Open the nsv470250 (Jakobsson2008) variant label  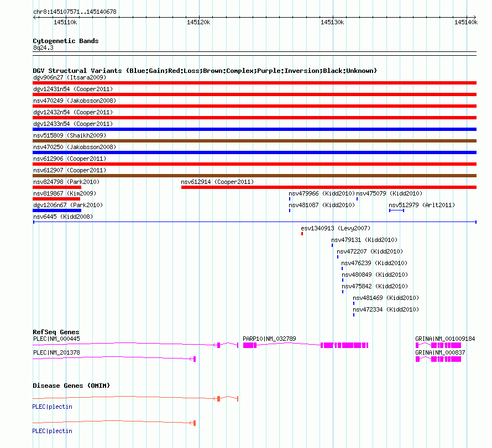(x=75, y=147)
